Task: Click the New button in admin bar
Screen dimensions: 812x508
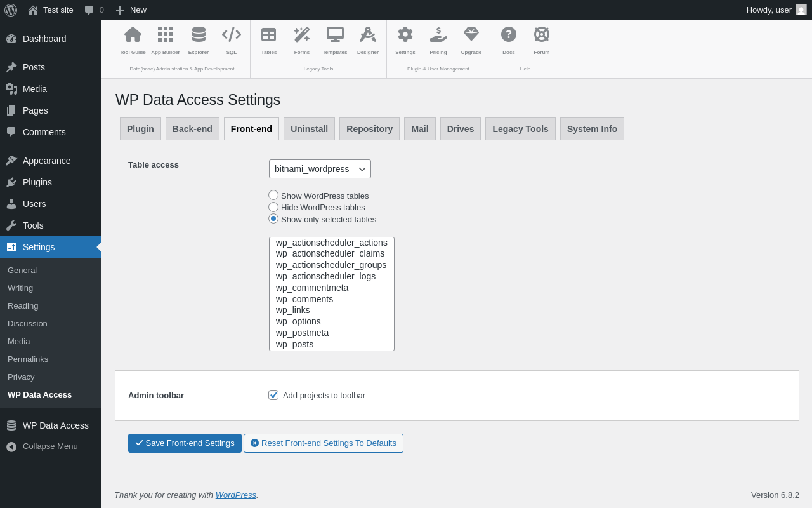Action: point(131,10)
